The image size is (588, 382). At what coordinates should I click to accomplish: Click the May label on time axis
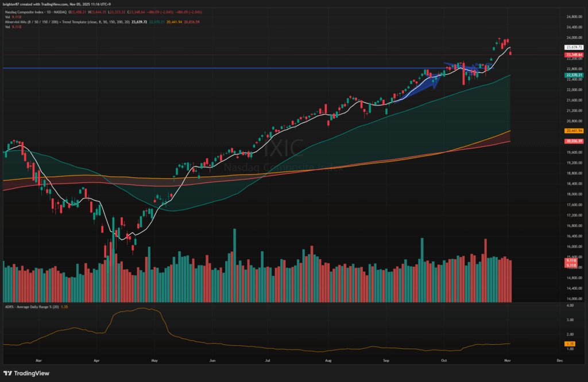point(154,360)
